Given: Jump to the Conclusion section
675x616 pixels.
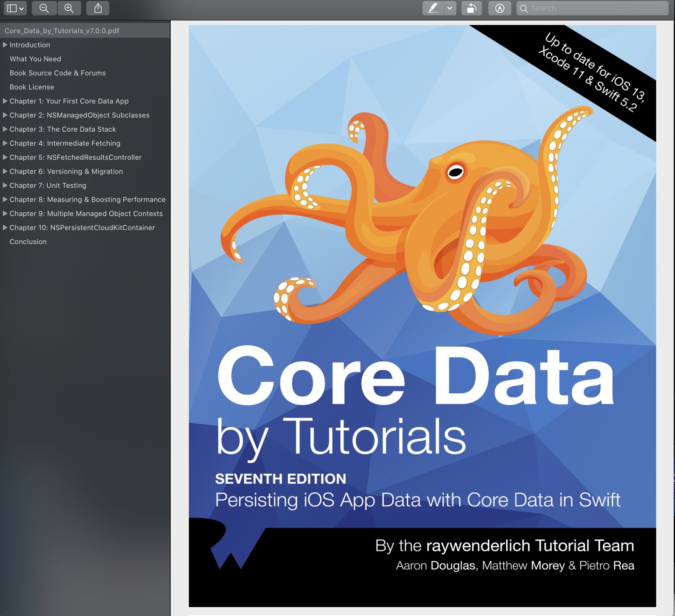Looking at the screenshot, I should click(x=28, y=242).
